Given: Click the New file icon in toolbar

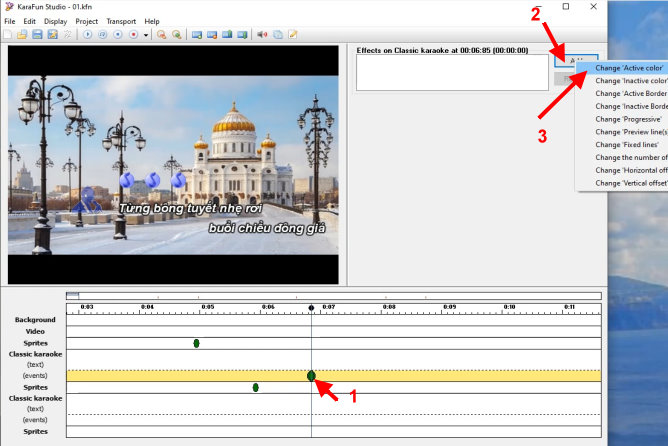Looking at the screenshot, I should coord(9,34).
